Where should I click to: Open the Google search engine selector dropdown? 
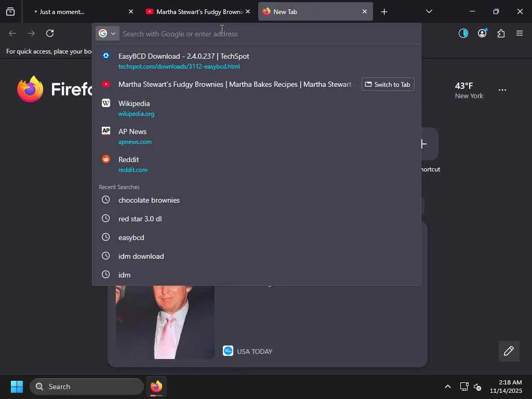(107, 33)
